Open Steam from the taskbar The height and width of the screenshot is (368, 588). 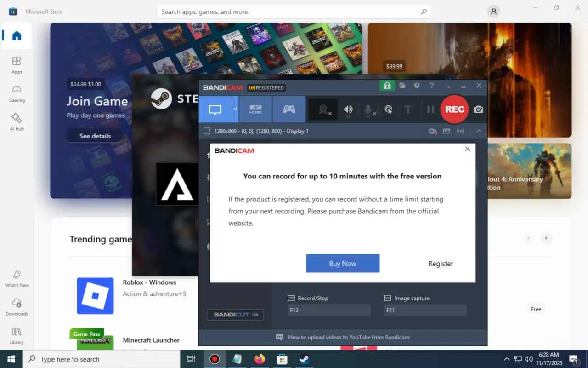[304, 359]
